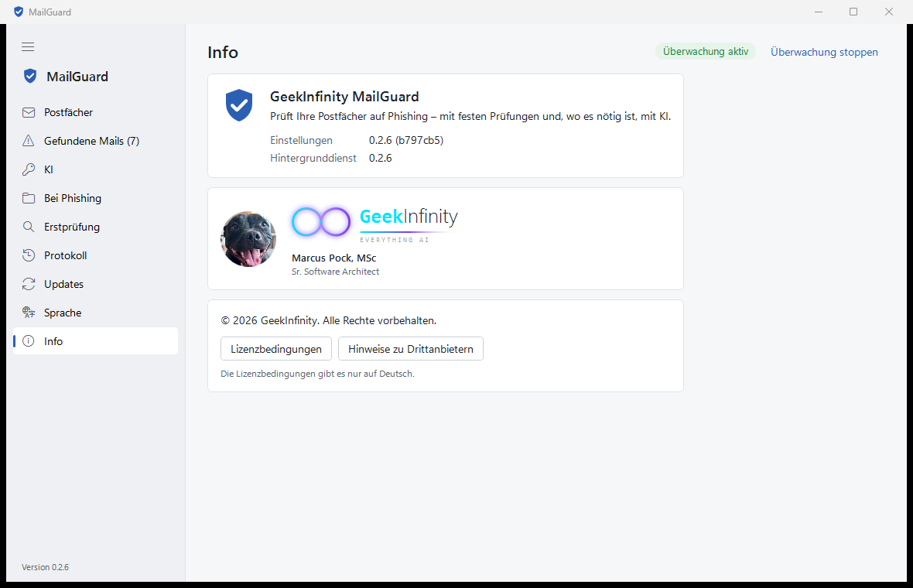Select the Sprache menu entry
The image size is (913, 588).
point(95,313)
